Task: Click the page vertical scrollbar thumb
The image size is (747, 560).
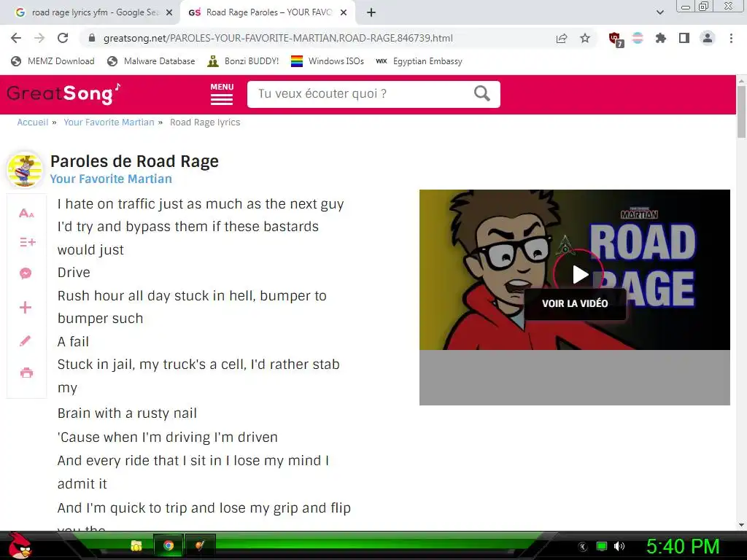Action: (x=741, y=112)
